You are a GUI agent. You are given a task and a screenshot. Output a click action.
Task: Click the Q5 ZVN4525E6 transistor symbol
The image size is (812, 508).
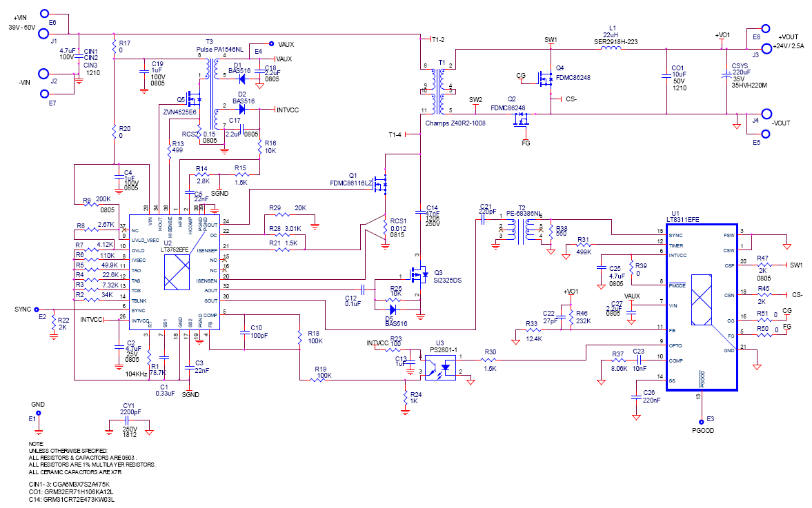[x=195, y=97]
